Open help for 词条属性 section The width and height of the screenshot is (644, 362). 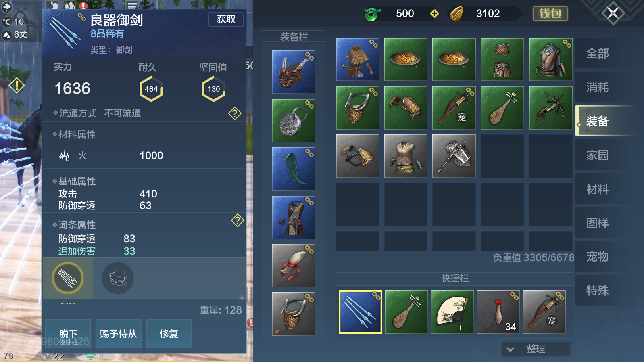pyautogui.click(x=238, y=220)
